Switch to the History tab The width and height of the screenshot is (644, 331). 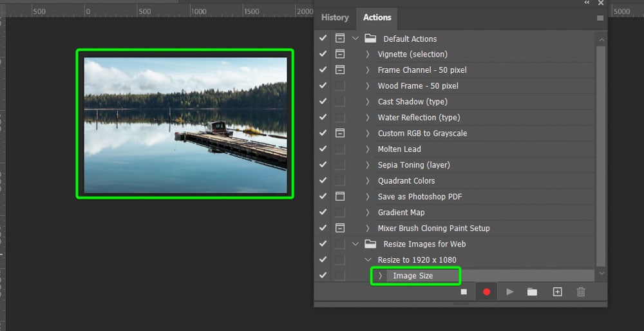click(335, 17)
